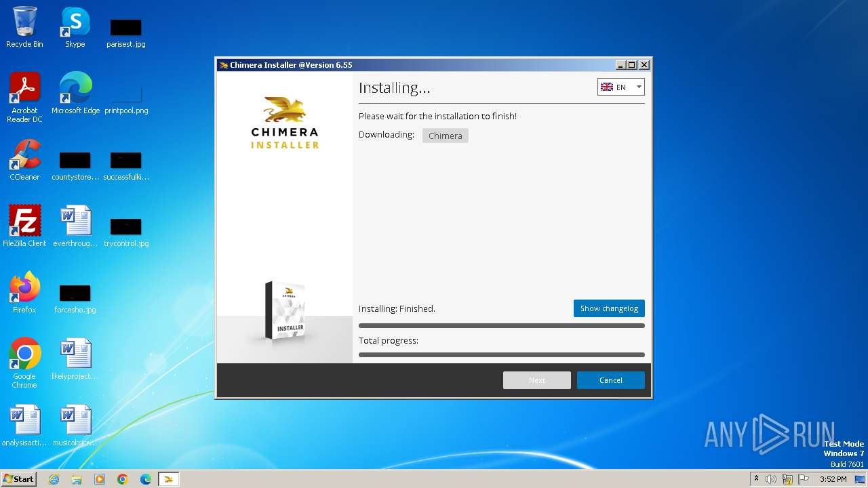Viewport: 868px width, 488px height.
Task: Show hidden system tray icons
Action: (x=756, y=479)
